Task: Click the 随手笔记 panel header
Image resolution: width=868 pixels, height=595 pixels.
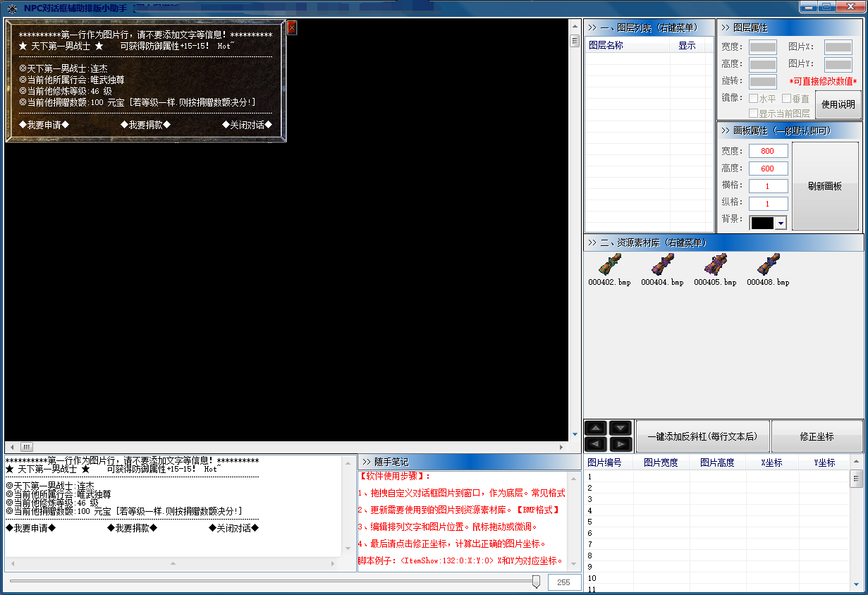Action: 470,462
